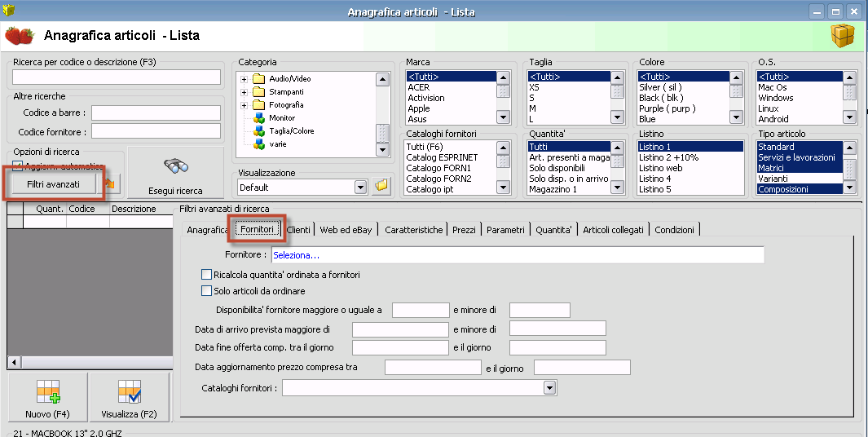Click the orange arrow icon beside Filtri avanzati

point(109,184)
